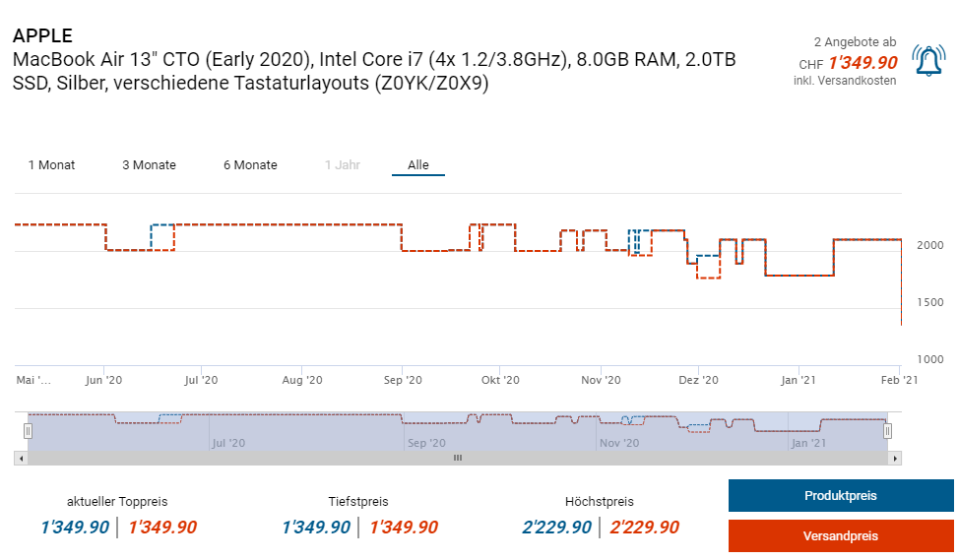The height and width of the screenshot is (560, 958).
Task: Click the scrollbar's left arrow
Action: click(x=21, y=458)
